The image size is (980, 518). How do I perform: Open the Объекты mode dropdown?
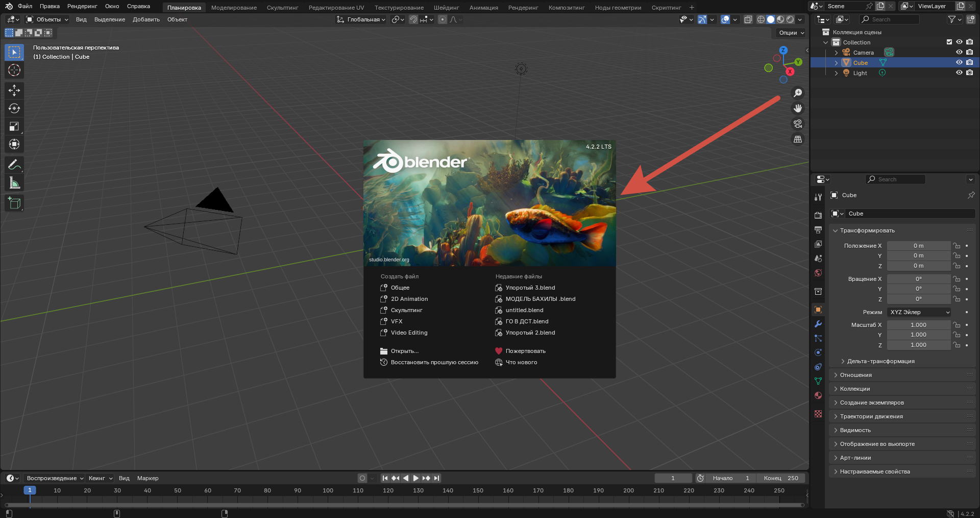(x=47, y=19)
